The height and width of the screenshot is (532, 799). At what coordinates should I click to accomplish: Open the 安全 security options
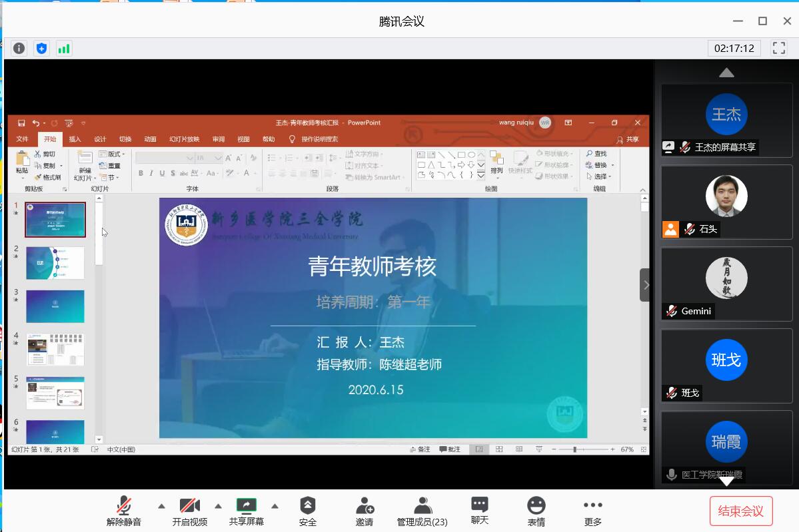coord(307,511)
